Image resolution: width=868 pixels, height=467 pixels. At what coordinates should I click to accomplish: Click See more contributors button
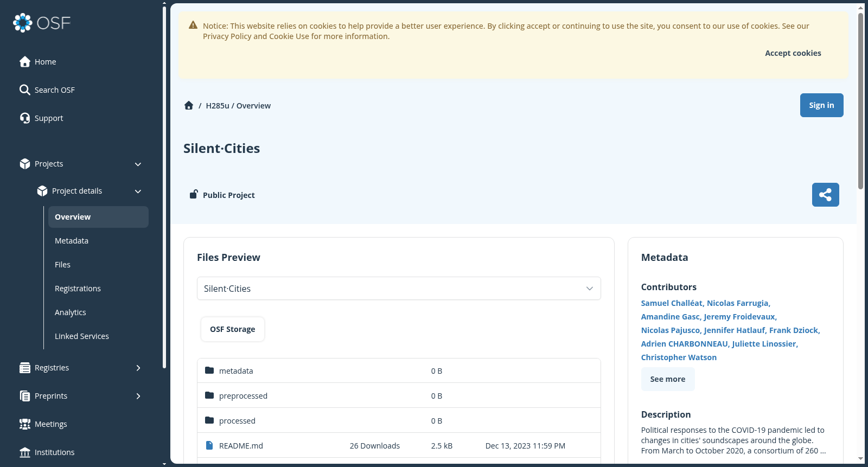668,379
